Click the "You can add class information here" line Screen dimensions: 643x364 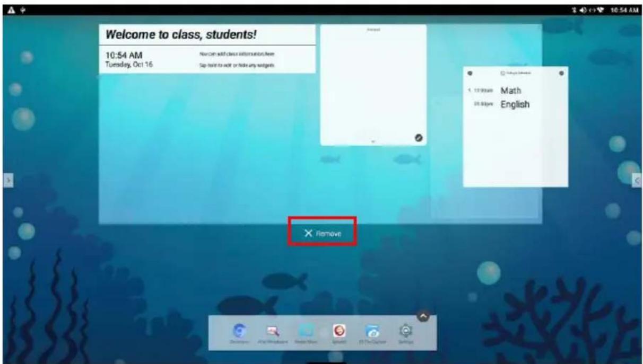coord(237,54)
